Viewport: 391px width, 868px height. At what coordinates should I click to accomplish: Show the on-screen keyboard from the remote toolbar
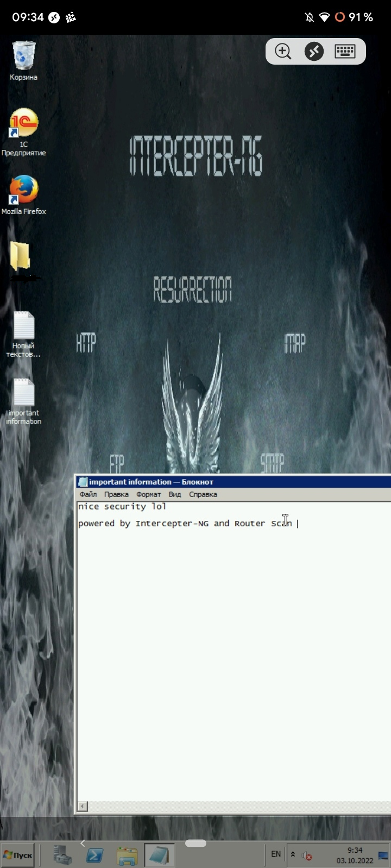(345, 52)
